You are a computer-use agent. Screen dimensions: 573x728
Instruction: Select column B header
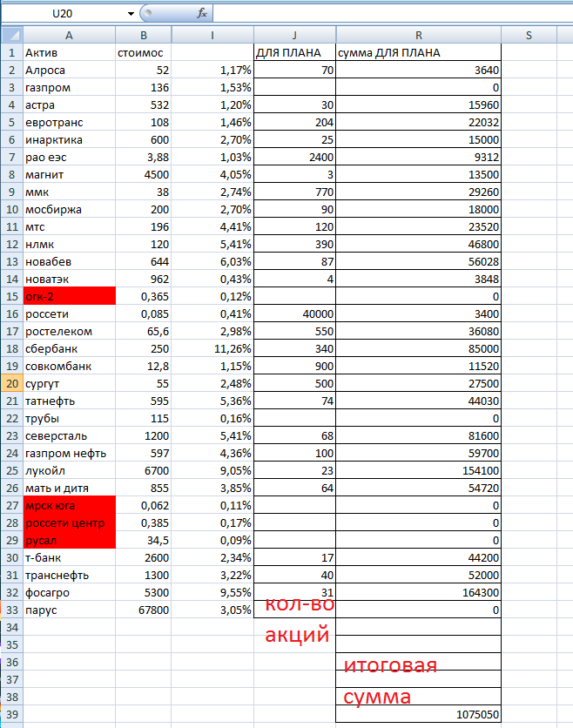(144, 36)
